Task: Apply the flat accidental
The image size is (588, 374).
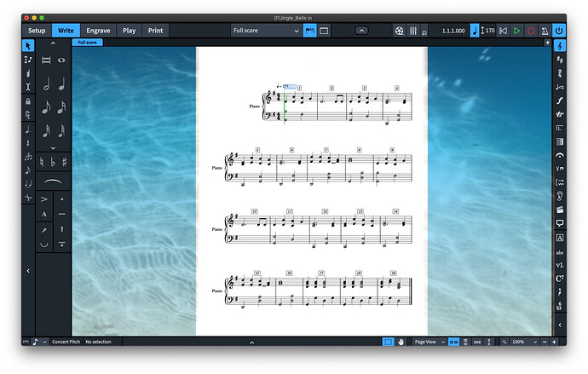Action: pyautogui.click(x=53, y=162)
